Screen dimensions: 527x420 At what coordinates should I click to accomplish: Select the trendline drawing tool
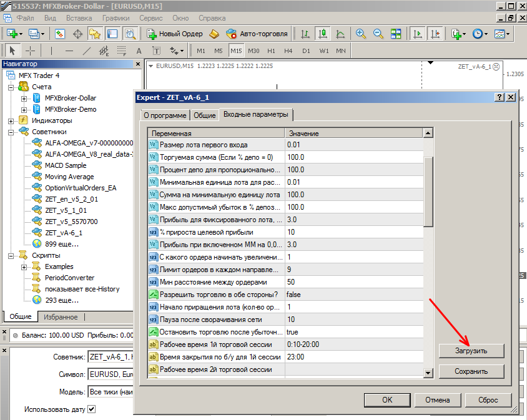87,51
